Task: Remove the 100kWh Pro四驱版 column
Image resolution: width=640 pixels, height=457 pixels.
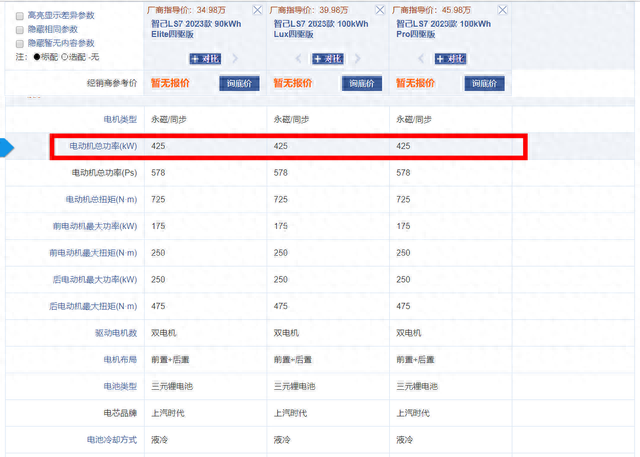Action: (502, 10)
